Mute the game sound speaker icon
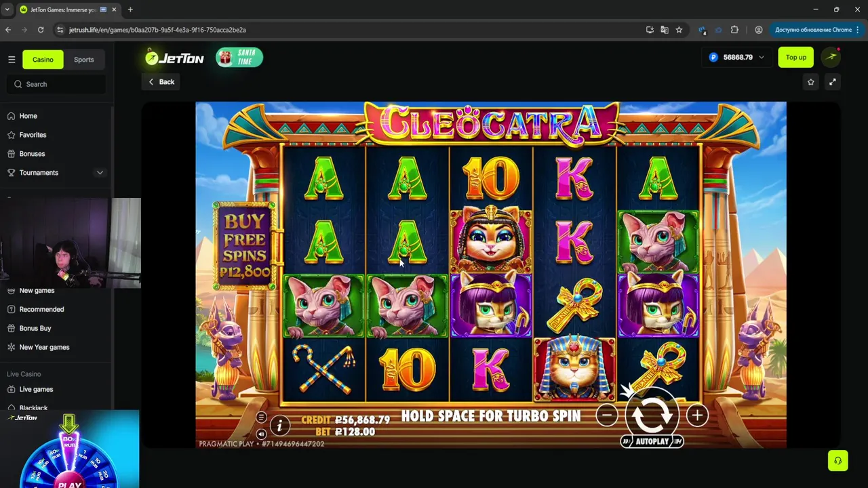 coord(261,434)
